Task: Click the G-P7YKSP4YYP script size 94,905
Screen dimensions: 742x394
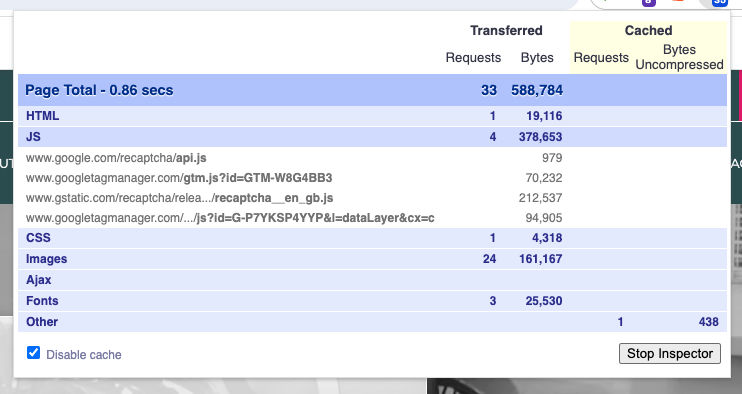Action: pyautogui.click(x=544, y=218)
